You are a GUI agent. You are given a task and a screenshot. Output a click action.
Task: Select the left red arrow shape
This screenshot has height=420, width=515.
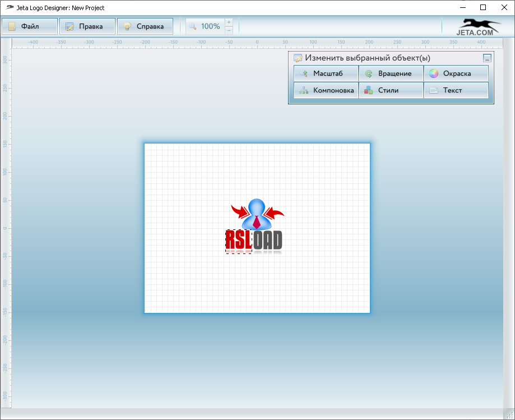pyautogui.click(x=240, y=211)
